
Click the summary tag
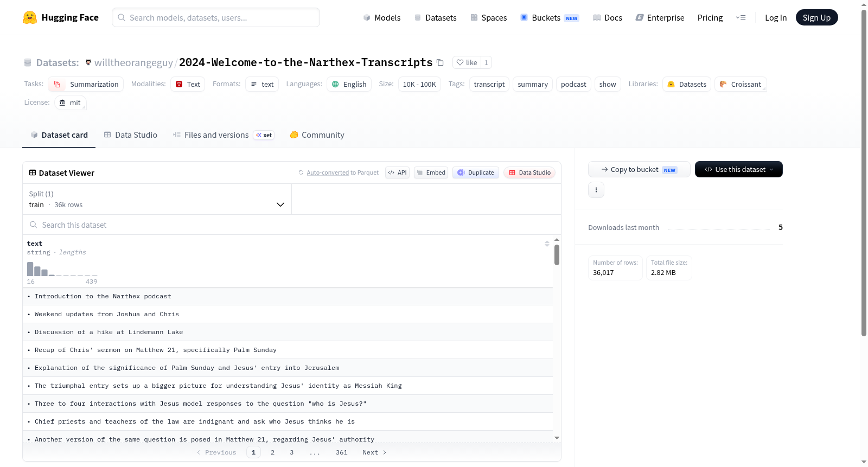(533, 84)
